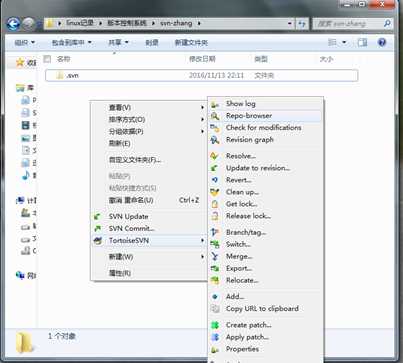Click the Check for modifications icon
The image size is (403, 363).
pos(215,128)
